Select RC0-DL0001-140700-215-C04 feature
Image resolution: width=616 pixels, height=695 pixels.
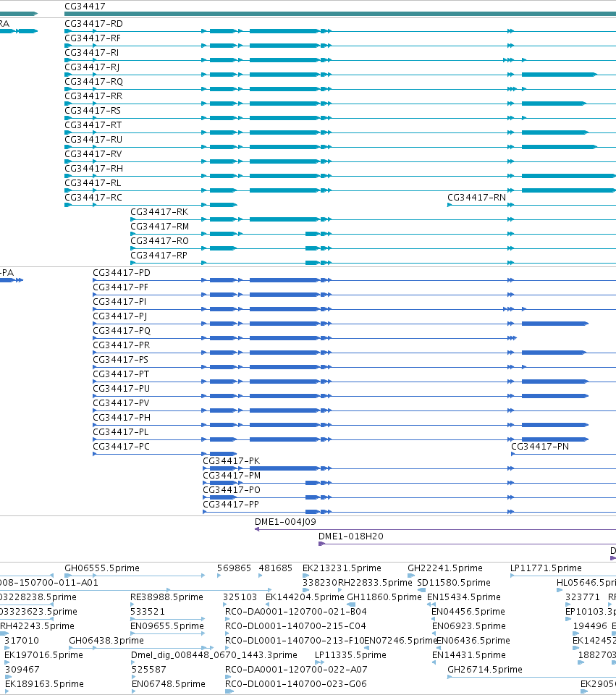click(295, 625)
